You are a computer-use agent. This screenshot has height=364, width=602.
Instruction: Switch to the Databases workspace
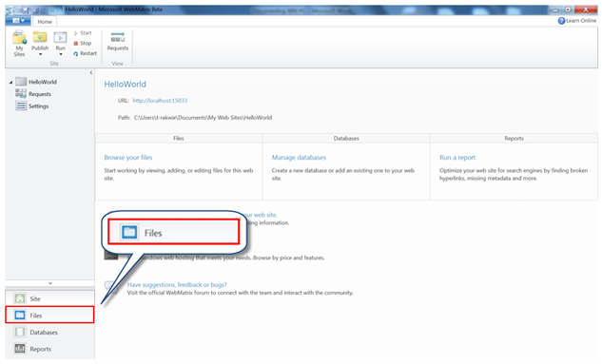49,332
